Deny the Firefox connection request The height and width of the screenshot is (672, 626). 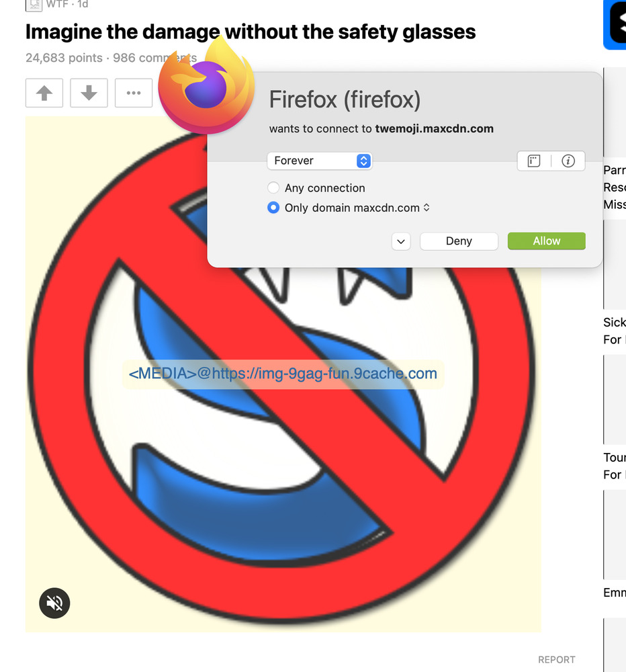click(x=459, y=241)
